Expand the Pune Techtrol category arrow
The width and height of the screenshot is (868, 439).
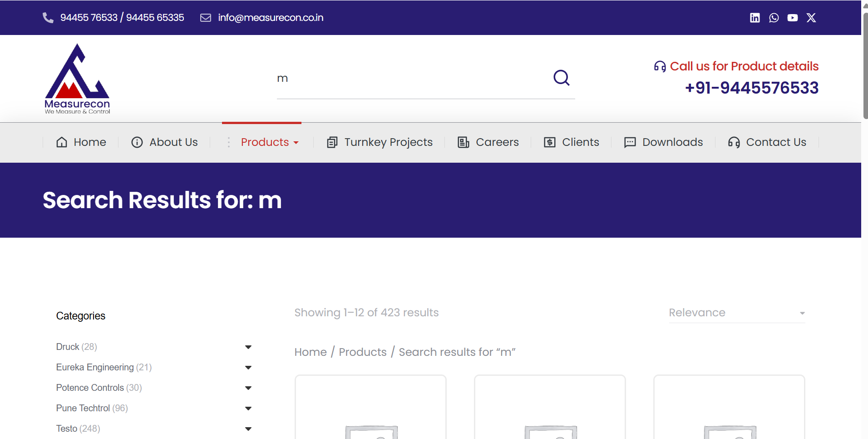coord(248,409)
